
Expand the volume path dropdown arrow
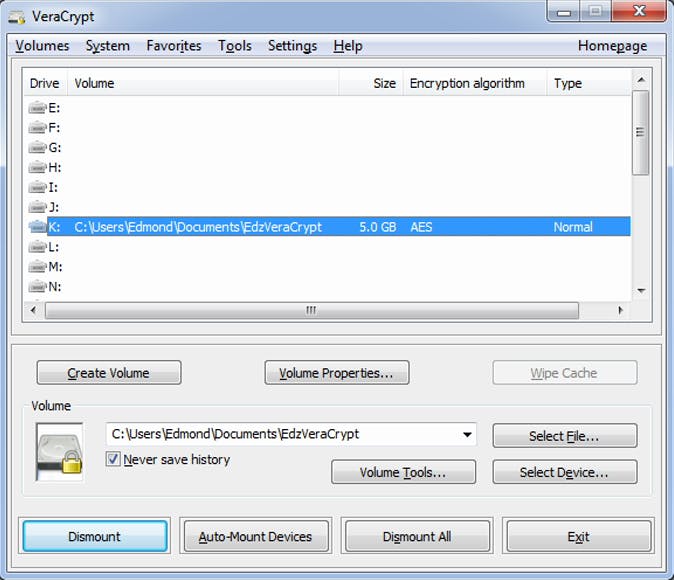467,434
